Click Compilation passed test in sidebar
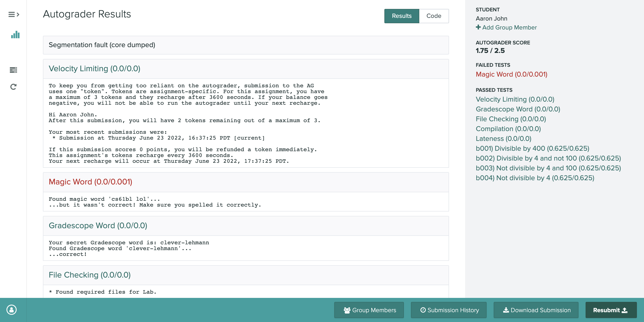 508,129
